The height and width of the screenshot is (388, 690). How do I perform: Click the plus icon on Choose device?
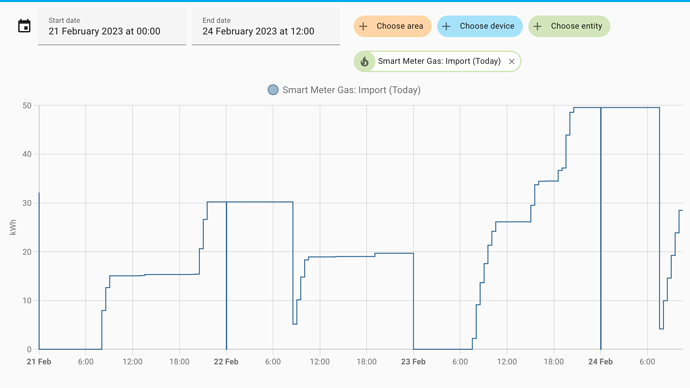pos(446,26)
